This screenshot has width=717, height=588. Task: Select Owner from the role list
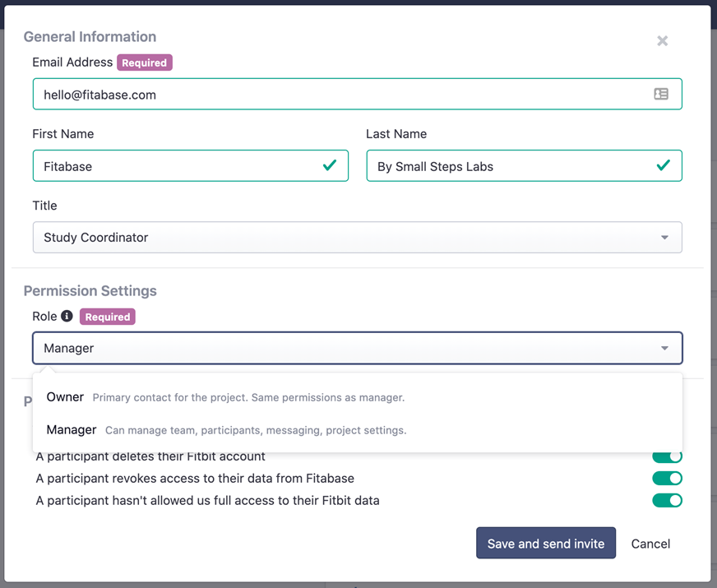65,397
